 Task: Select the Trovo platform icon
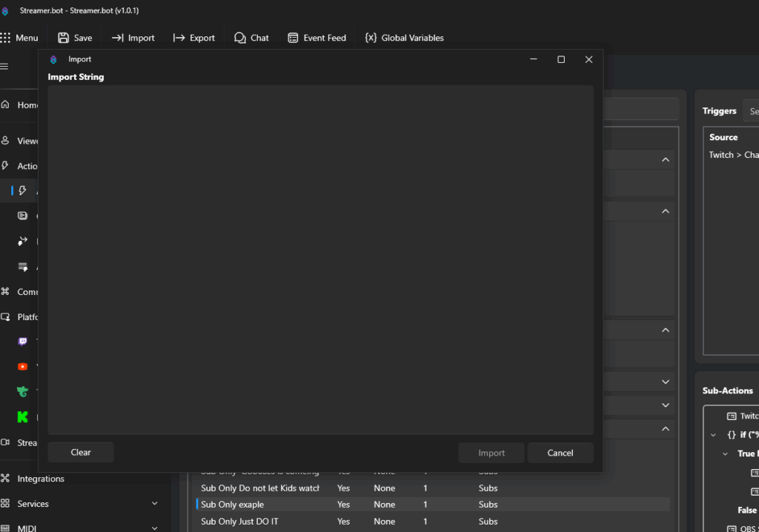click(22, 391)
